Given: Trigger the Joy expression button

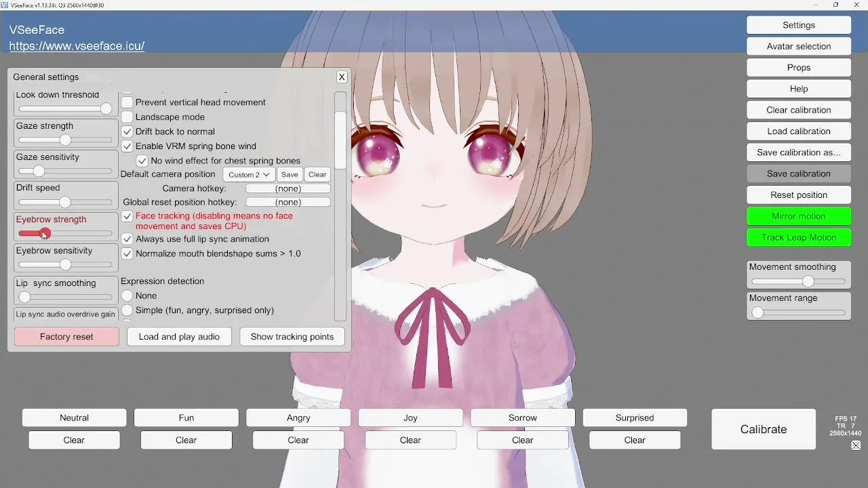Looking at the screenshot, I should point(410,418).
